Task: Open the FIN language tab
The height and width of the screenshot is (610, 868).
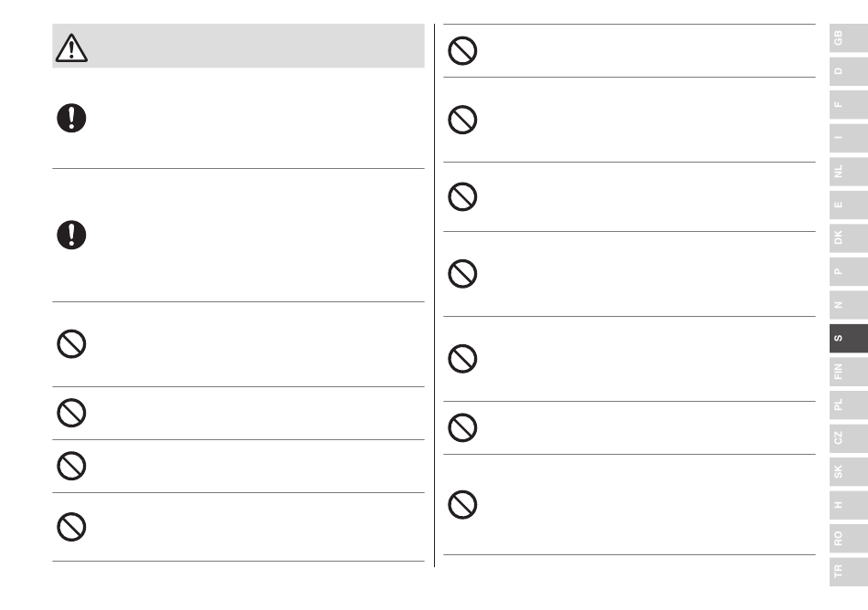Action: [x=849, y=372]
